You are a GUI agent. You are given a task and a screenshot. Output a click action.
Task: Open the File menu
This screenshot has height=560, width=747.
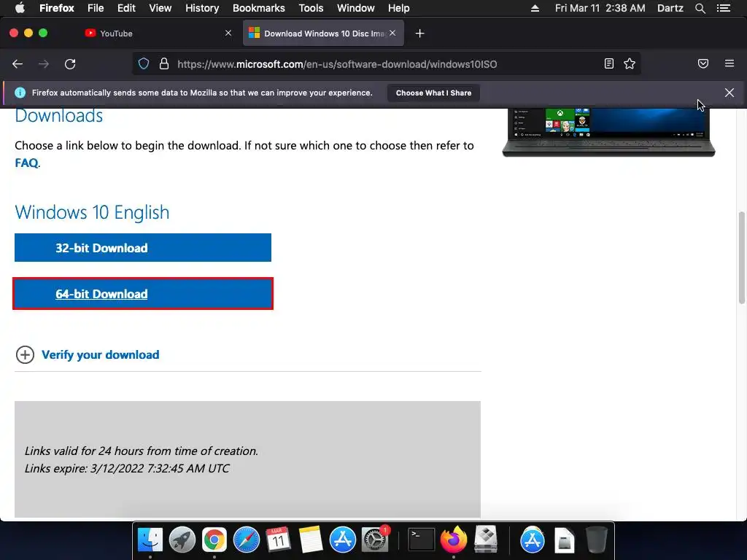coord(96,8)
